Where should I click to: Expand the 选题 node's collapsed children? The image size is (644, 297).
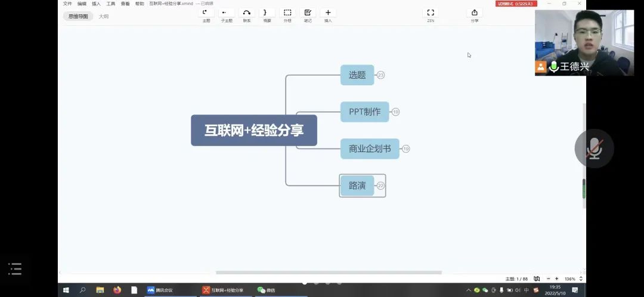pos(381,75)
